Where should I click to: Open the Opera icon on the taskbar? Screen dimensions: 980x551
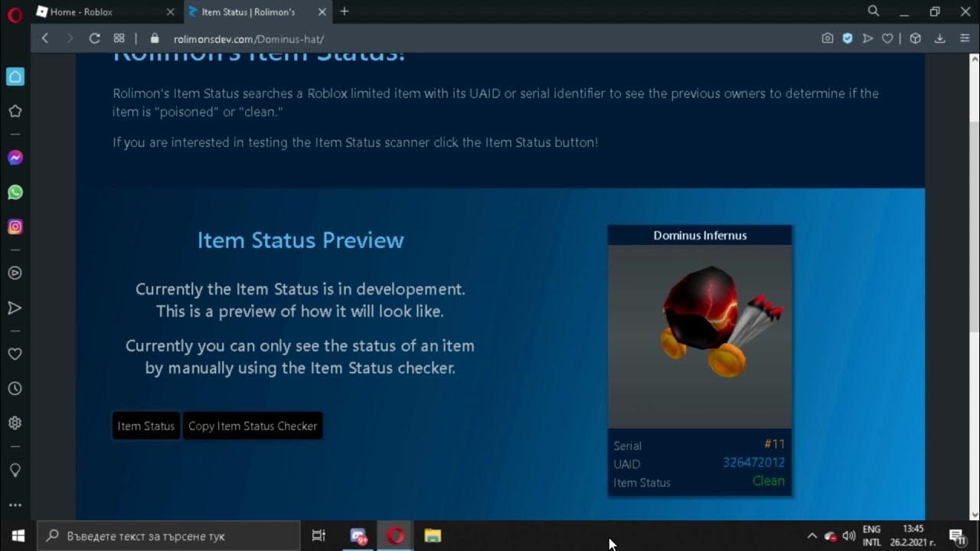click(395, 536)
